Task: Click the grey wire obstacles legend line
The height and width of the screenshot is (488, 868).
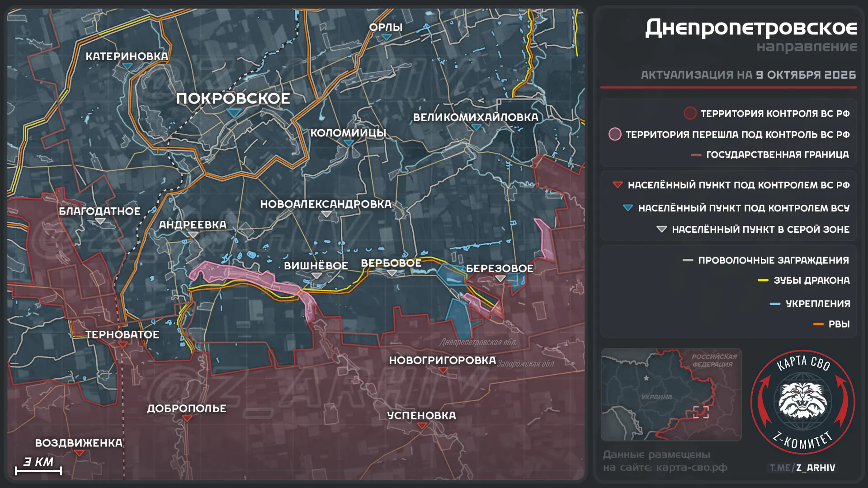Action: coord(688,260)
